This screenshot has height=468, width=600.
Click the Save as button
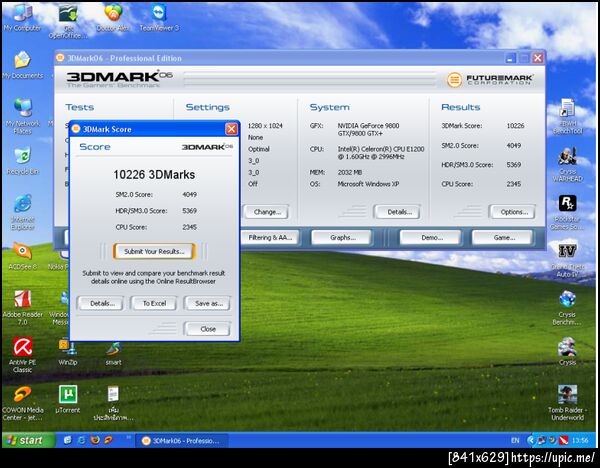208,303
